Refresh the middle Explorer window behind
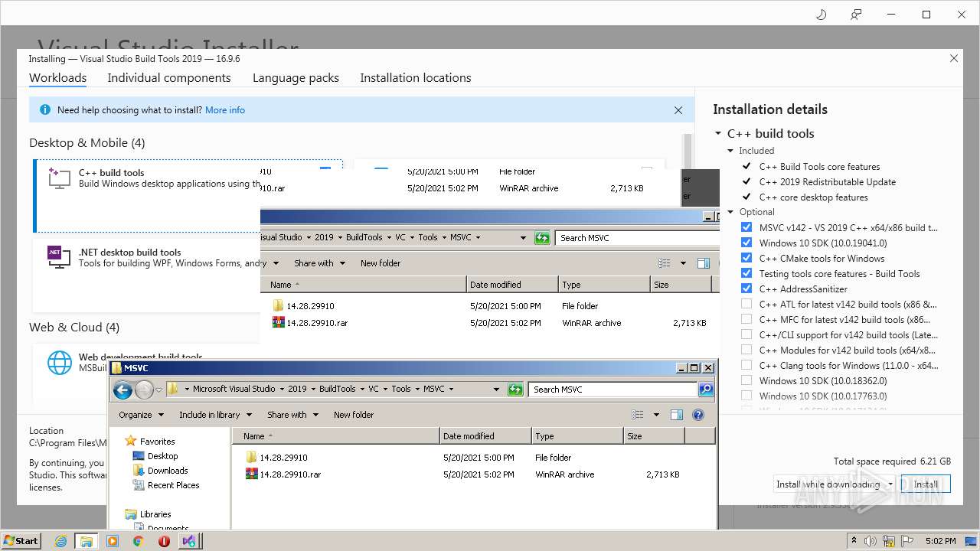The image size is (980, 551). tap(542, 238)
